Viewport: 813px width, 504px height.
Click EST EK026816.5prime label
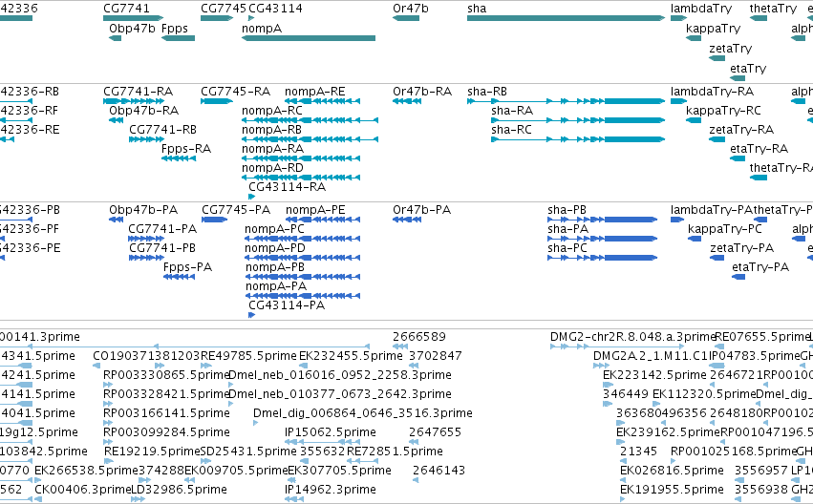coord(672,471)
